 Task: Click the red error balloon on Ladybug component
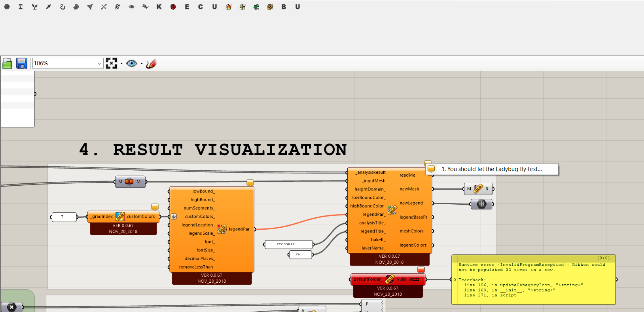(421, 270)
